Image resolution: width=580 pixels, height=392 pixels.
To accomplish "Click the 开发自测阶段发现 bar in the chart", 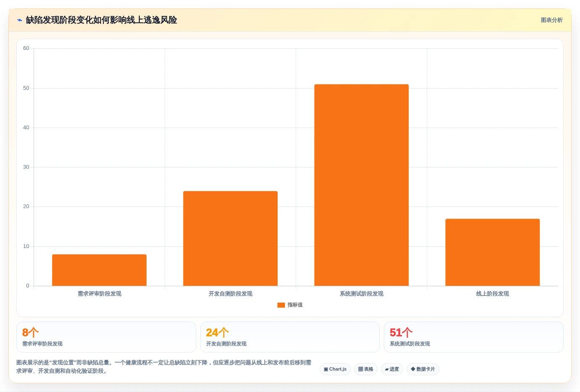I will (x=230, y=238).
